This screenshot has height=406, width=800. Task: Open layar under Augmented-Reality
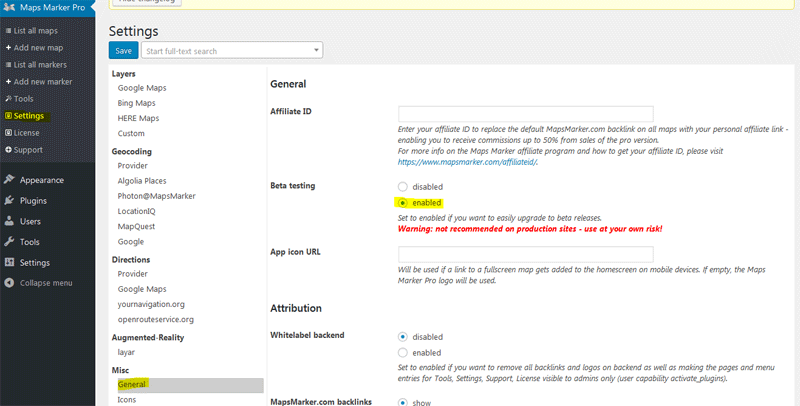coord(126,352)
